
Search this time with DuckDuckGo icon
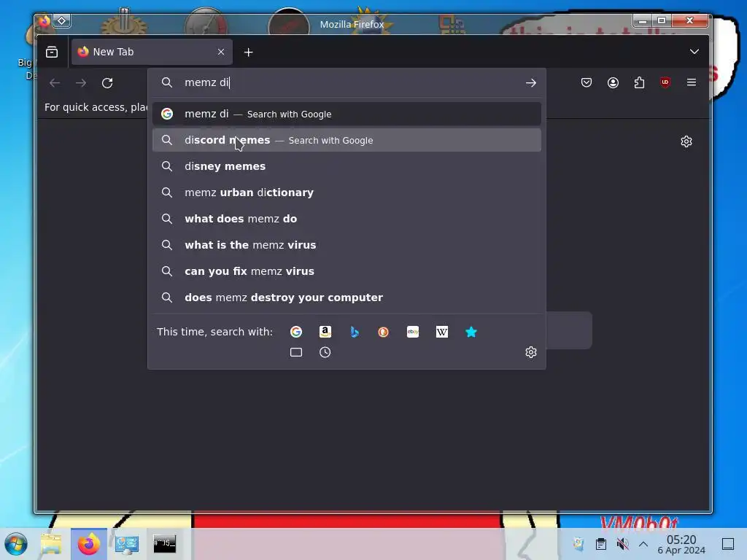[x=383, y=332]
